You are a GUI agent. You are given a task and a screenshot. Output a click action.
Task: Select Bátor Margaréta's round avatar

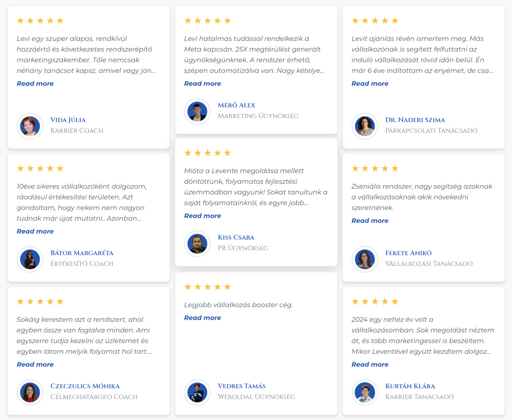pyautogui.click(x=30, y=259)
